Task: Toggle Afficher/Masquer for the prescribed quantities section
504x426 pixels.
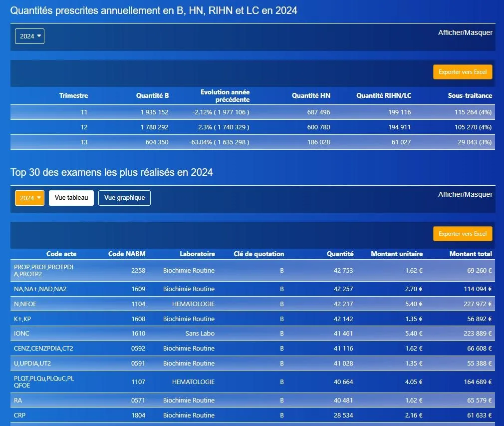Action: (x=465, y=32)
